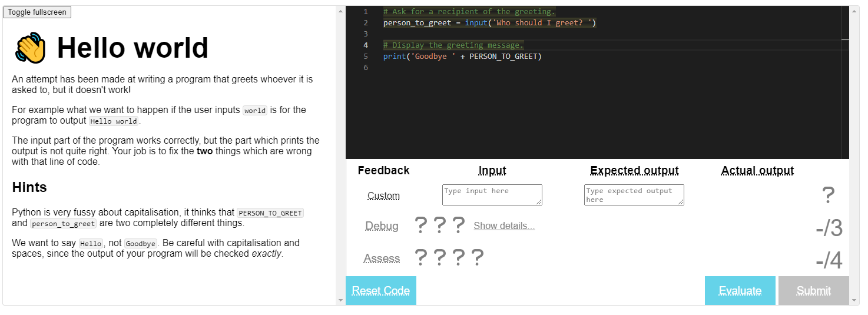
Task: Click the Toggle fullscreen button
Action: click(x=37, y=12)
